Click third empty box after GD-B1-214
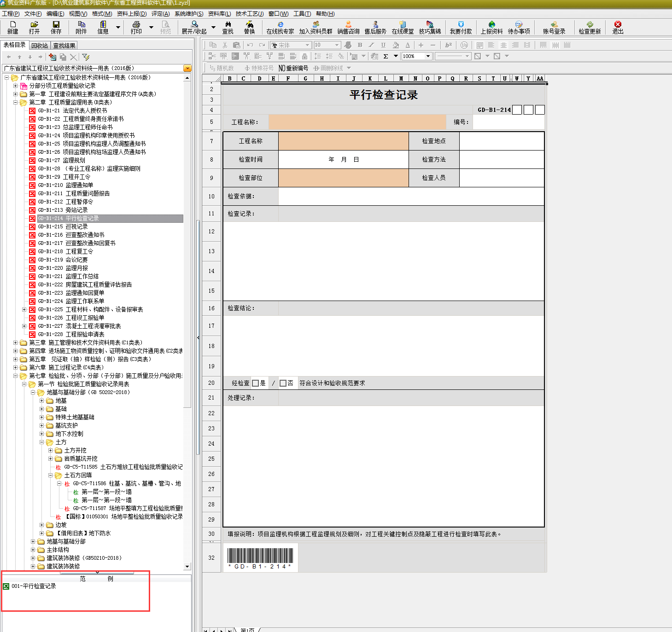Viewport: 672px width, 632px height. pyautogui.click(x=540, y=110)
